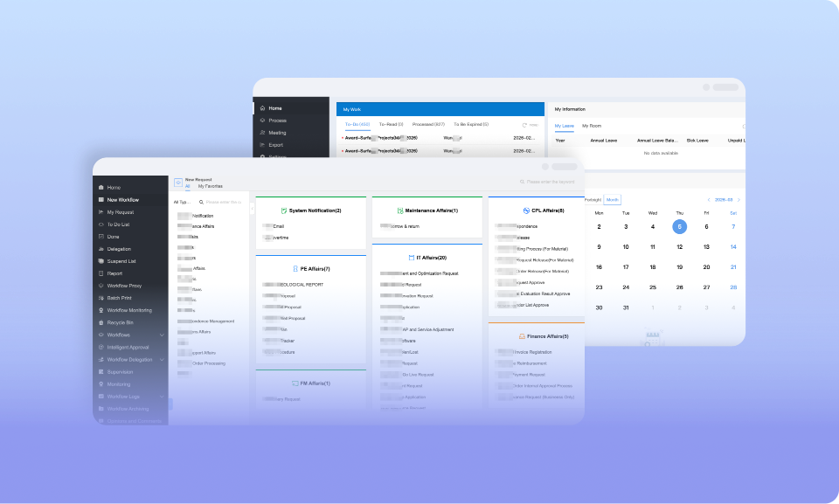
Task: Open the Processed tab in My Work
Action: pyautogui.click(x=428, y=125)
